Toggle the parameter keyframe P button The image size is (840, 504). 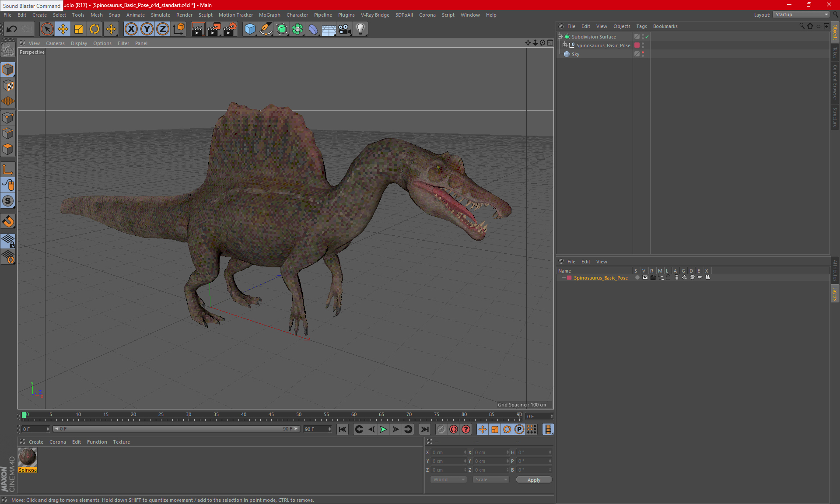click(x=519, y=429)
